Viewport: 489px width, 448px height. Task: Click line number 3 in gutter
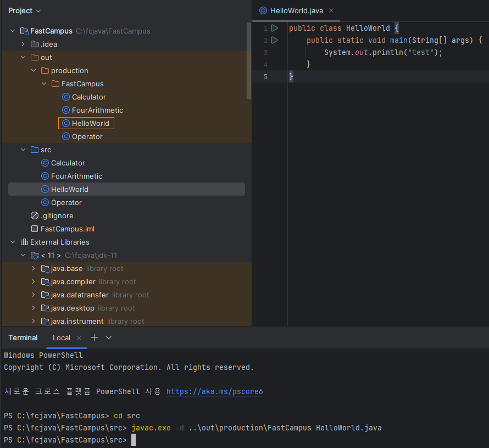point(265,52)
